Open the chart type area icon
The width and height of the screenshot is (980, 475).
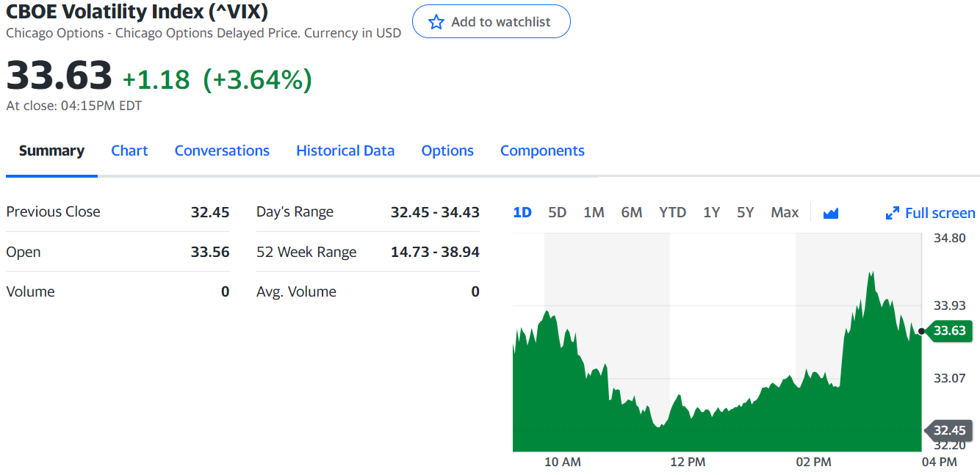(x=831, y=214)
